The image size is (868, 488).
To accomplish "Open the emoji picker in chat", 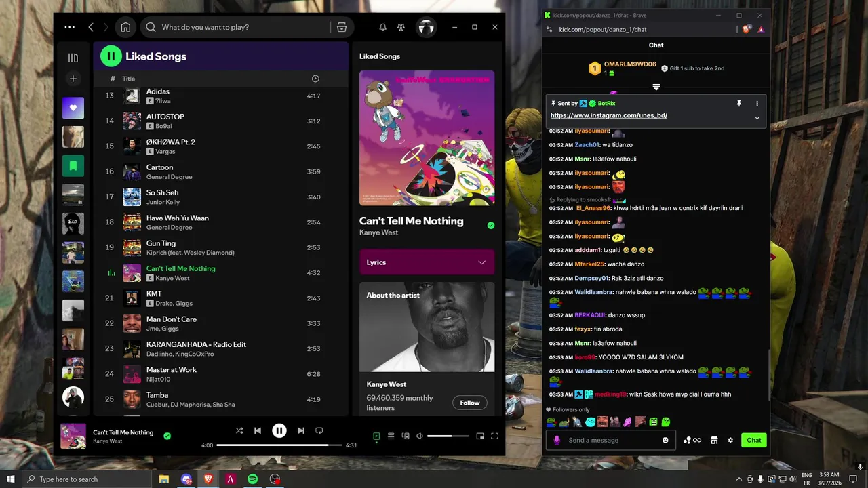I will [x=665, y=440].
